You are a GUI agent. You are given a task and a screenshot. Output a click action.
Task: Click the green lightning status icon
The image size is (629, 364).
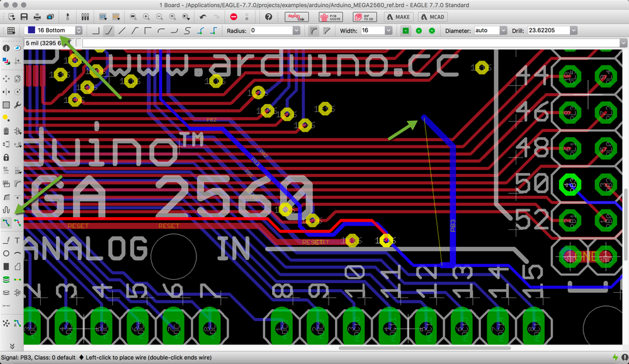615,357
